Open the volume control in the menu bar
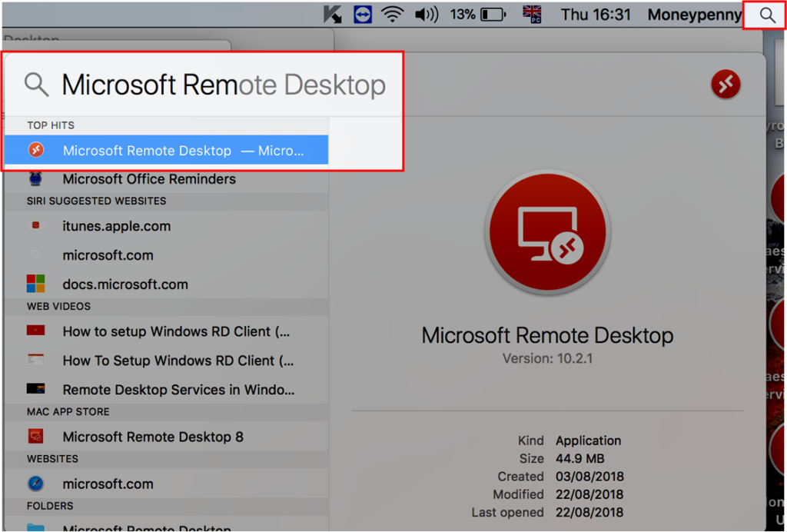787x532 pixels. point(427,15)
